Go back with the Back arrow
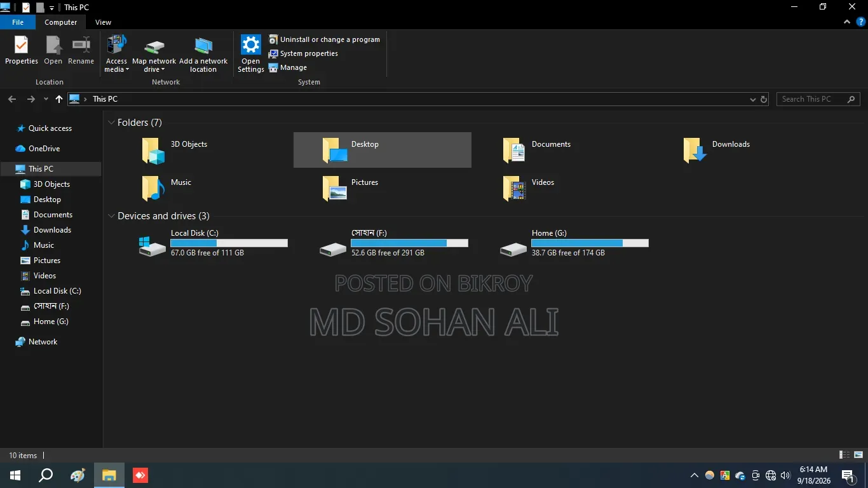 coord(12,99)
